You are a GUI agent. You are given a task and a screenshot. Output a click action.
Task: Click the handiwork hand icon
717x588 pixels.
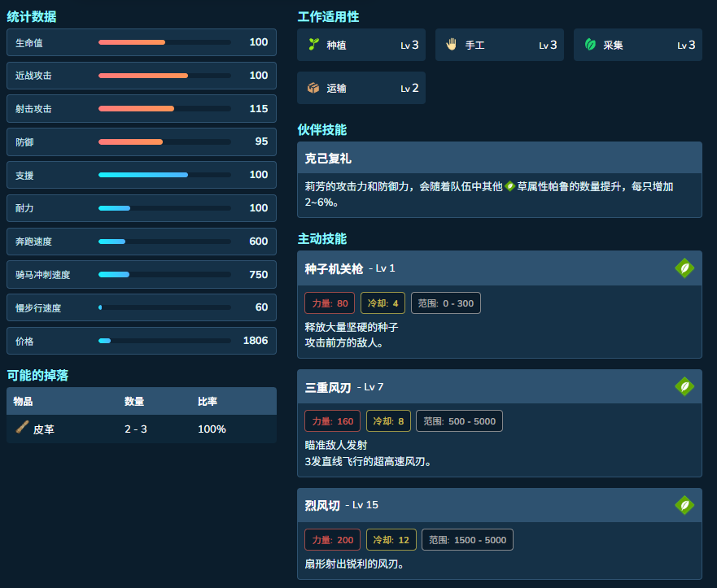pos(452,44)
